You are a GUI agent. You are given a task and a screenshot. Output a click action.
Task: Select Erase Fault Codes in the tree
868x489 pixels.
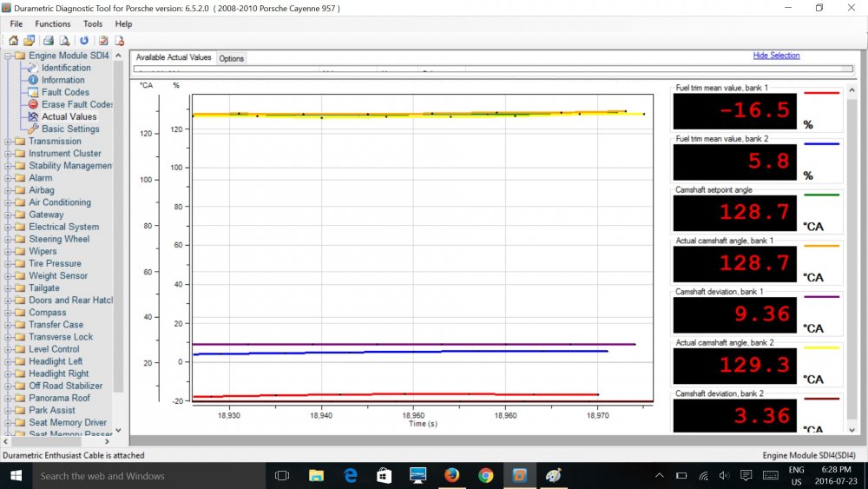tap(76, 104)
